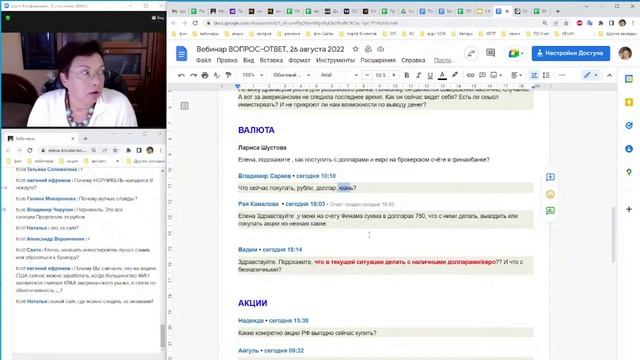The height and width of the screenshot is (360, 640).
Task: Click the move-to-folder icon beside title
Action: [368, 49]
